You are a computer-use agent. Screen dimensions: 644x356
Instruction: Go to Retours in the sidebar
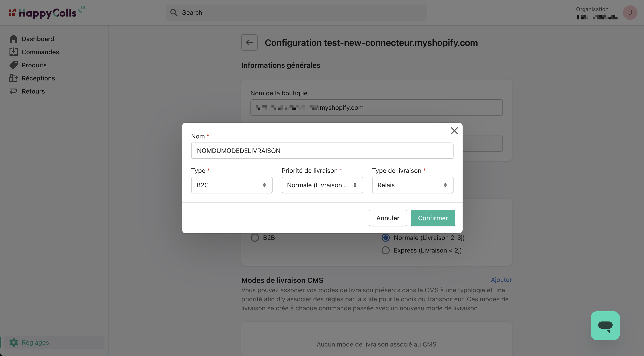point(33,91)
